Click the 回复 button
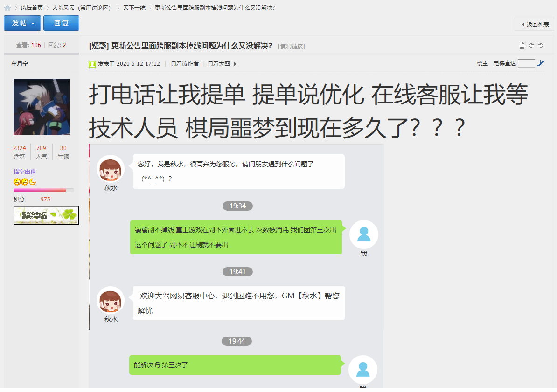This screenshot has width=557, height=392. [61, 23]
